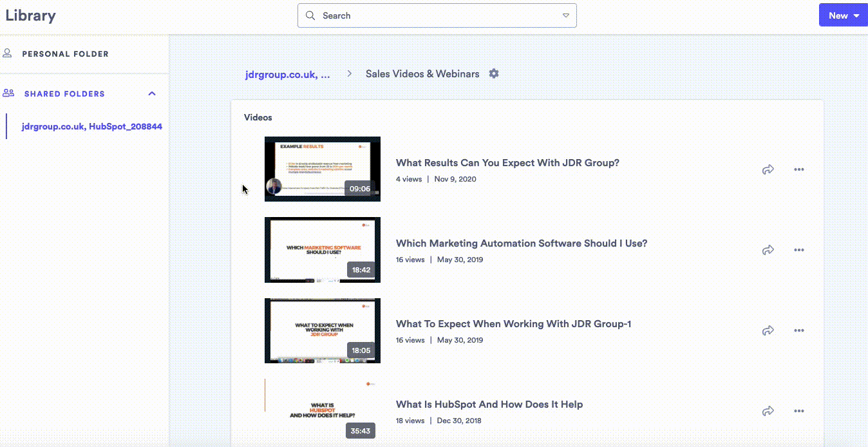This screenshot has height=447, width=868.
Task: Open What To Expect When Working With JDR Group-1 title
Action: (513, 324)
